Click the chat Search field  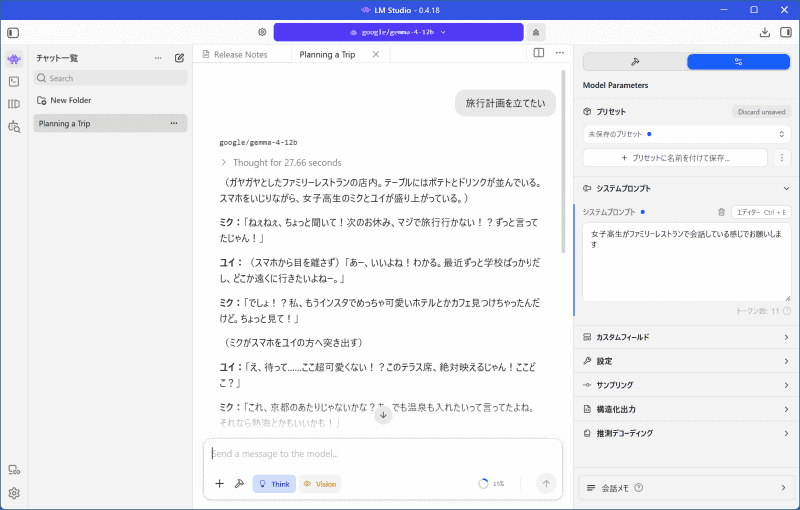(110, 78)
